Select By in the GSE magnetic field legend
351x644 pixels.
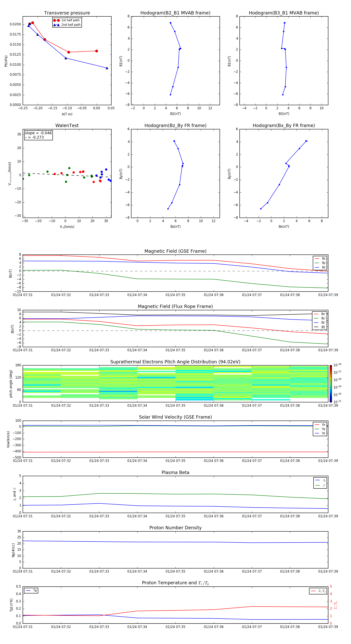coord(320,263)
